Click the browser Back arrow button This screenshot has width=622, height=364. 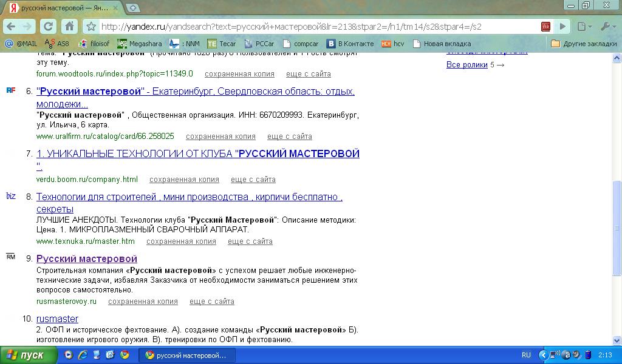point(11,27)
